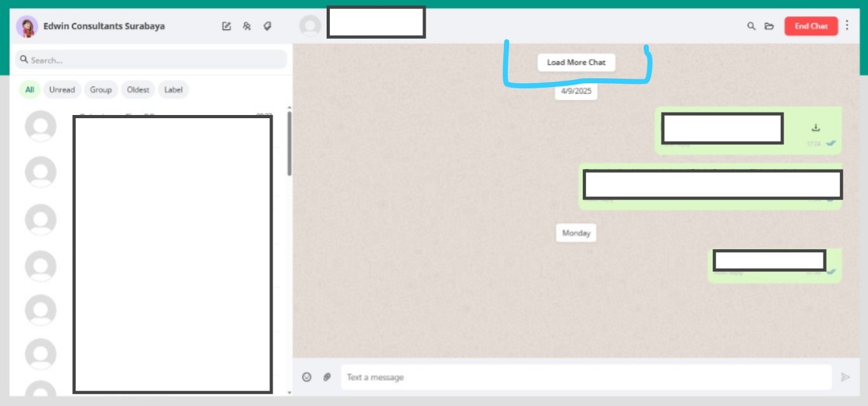Viewport: 868px width, 406px height.
Task: Open the emoji picker icon
Action: click(x=307, y=377)
